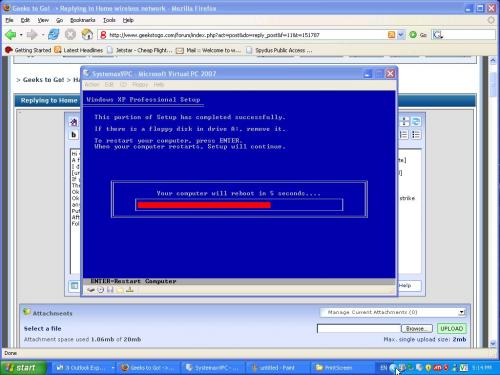Viewport: 500px width, 375px height.
Task: Switch to Geeks to Go Firefox taskbar button
Action: pos(149,368)
